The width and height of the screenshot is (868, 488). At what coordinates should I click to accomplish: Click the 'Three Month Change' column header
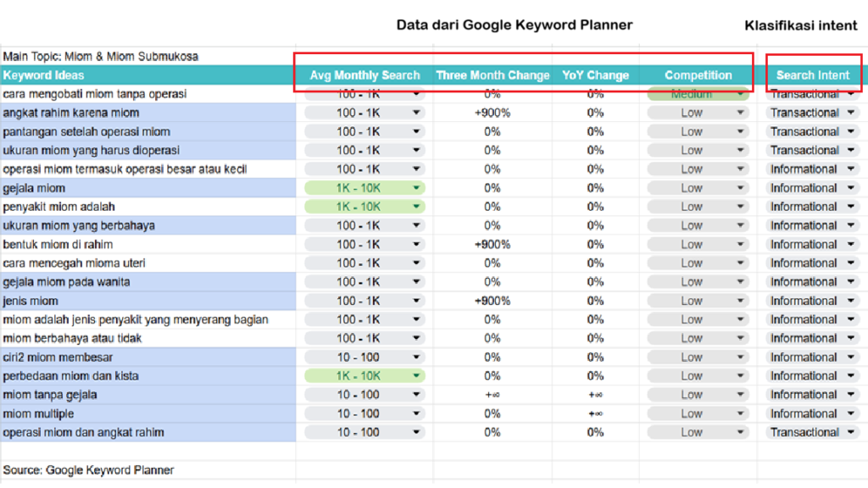pos(492,75)
